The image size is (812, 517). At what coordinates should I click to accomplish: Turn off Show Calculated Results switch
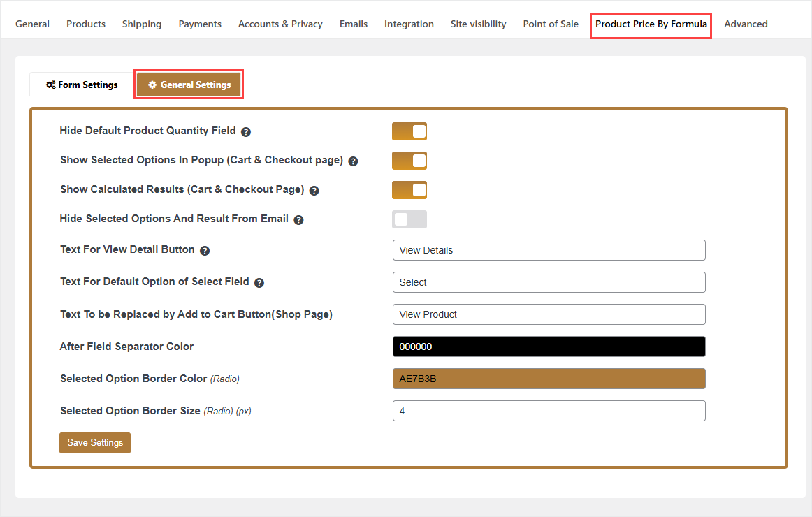click(409, 190)
